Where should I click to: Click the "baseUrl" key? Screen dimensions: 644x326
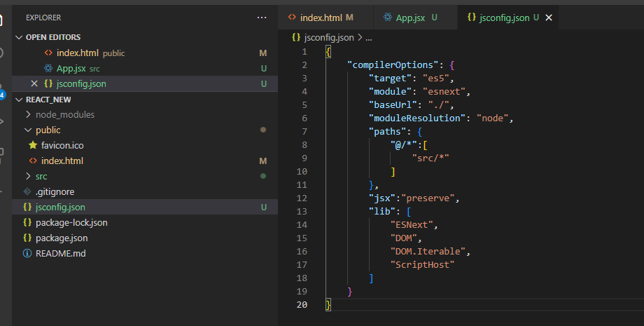point(393,105)
